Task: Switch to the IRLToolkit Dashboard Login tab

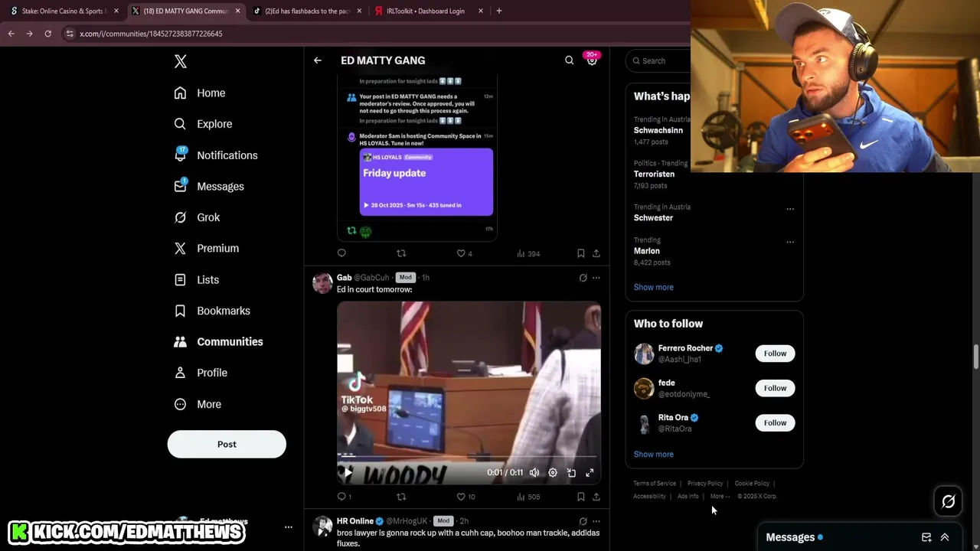Action: 429,11
